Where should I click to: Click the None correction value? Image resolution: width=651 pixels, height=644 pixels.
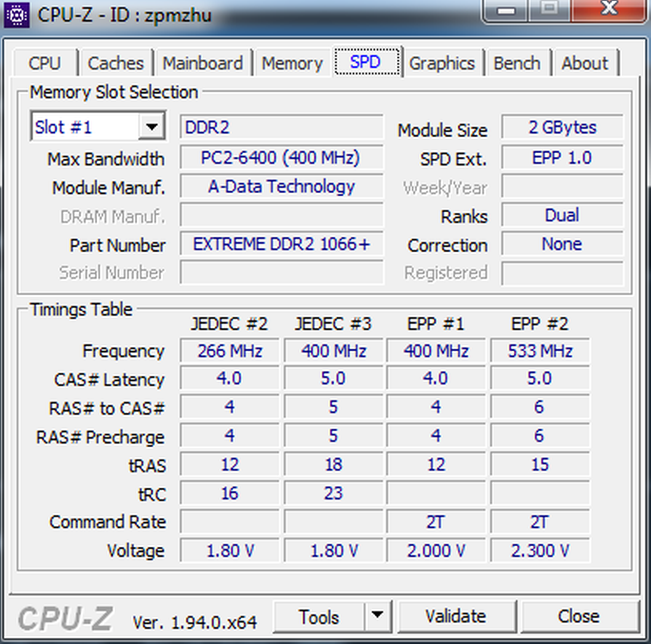(562, 243)
